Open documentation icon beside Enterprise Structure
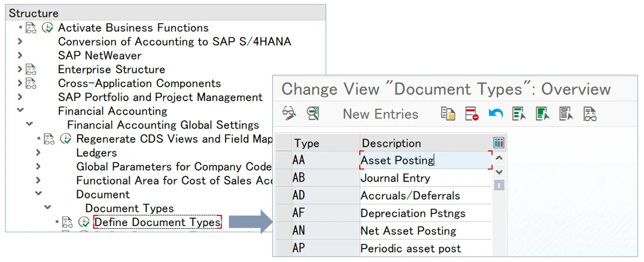 click(31, 69)
